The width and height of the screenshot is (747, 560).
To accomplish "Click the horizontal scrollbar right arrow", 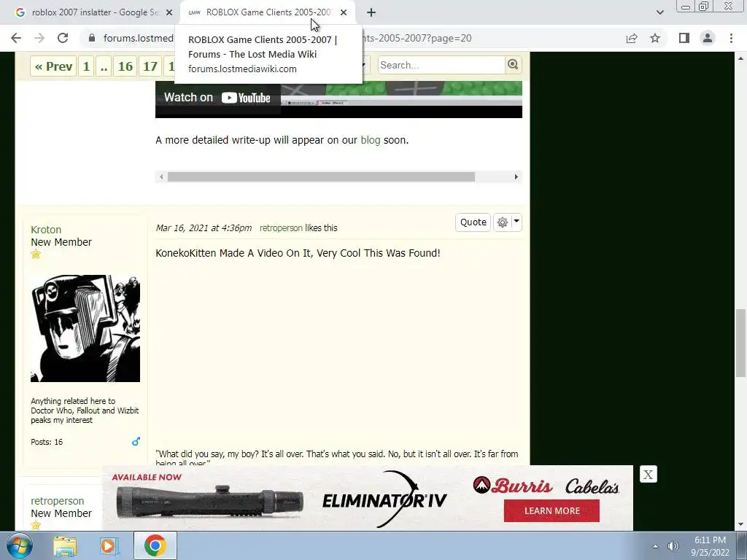I will click(516, 176).
